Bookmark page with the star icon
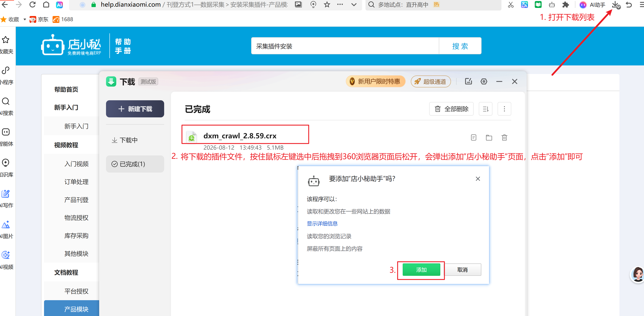The height and width of the screenshot is (316, 644). click(x=327, y=4)
